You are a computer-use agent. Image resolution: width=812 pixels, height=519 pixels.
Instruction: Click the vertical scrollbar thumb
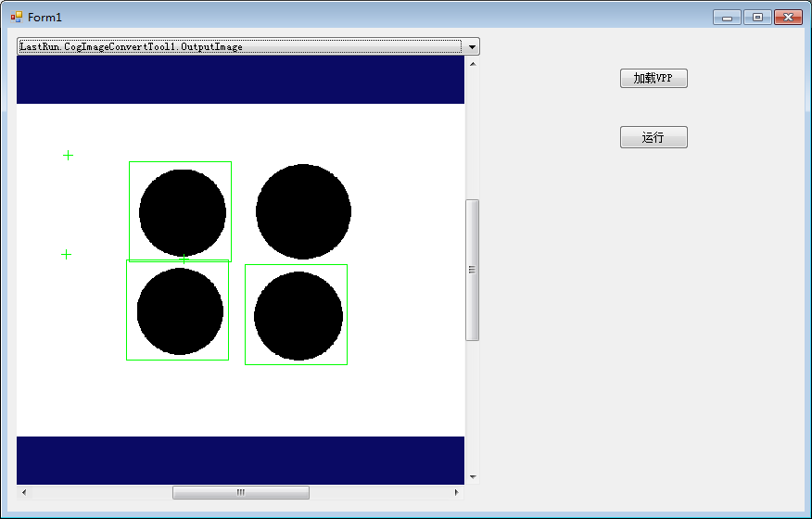click(x=473, y=270)
